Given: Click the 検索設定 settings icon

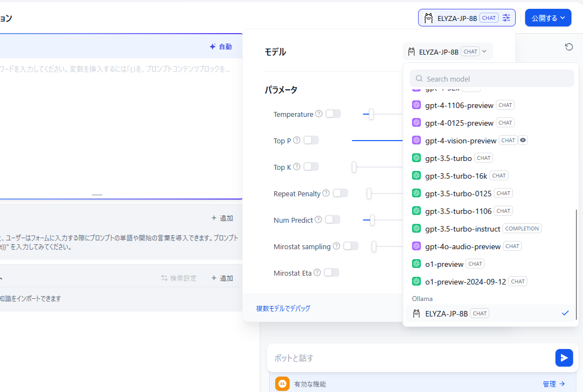Looking at the screenshot, I should (164, 278).
